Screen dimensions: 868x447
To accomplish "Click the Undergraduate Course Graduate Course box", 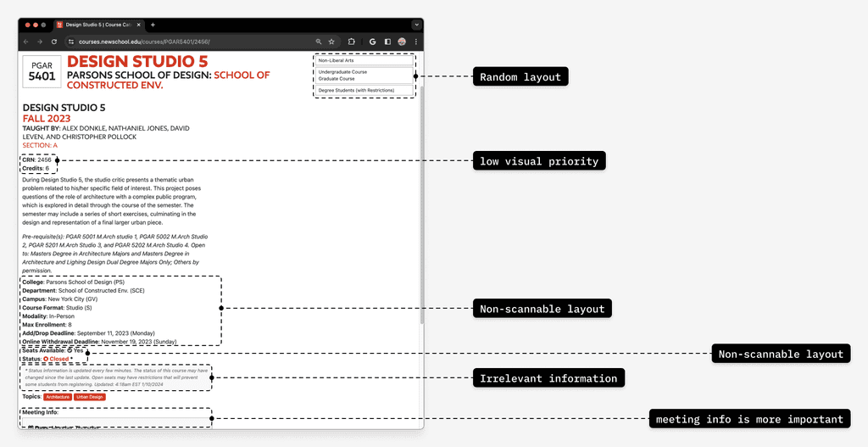I will [364, 75].
